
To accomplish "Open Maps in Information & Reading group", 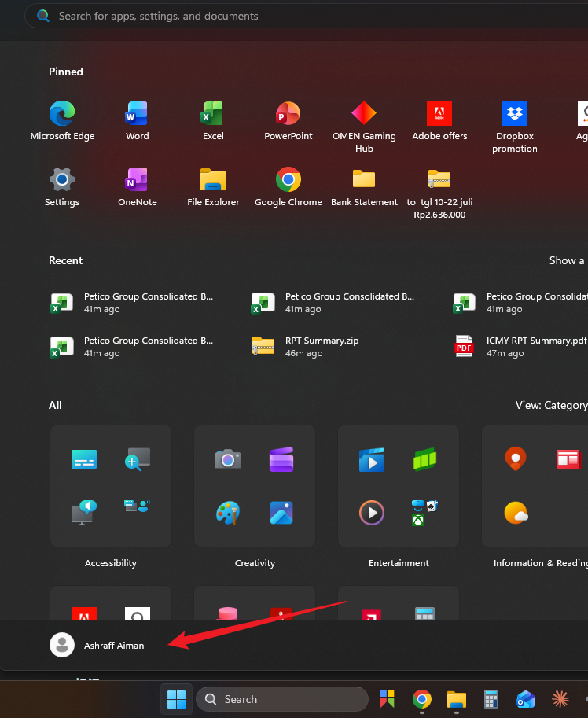I will pos(516,459).
